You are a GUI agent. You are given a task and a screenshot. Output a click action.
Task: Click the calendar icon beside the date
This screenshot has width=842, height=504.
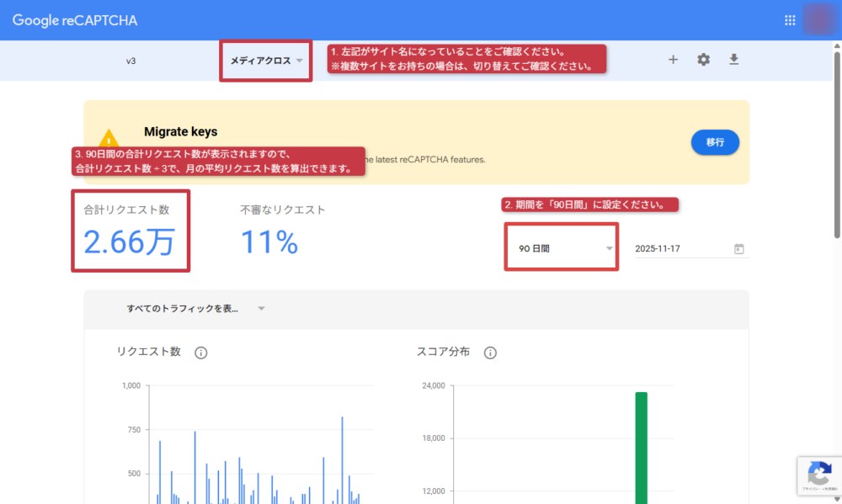point(739,249)
